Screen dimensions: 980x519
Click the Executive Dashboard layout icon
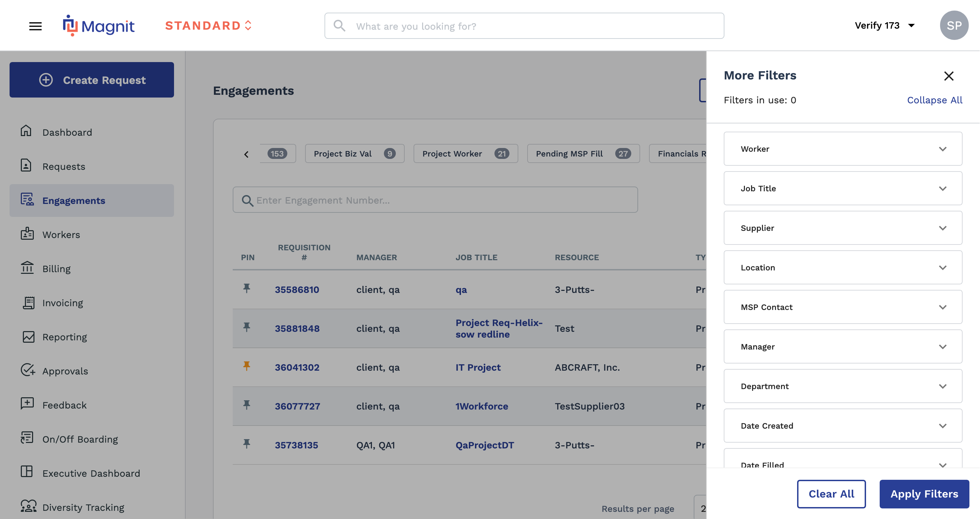[x=27, y=472]
